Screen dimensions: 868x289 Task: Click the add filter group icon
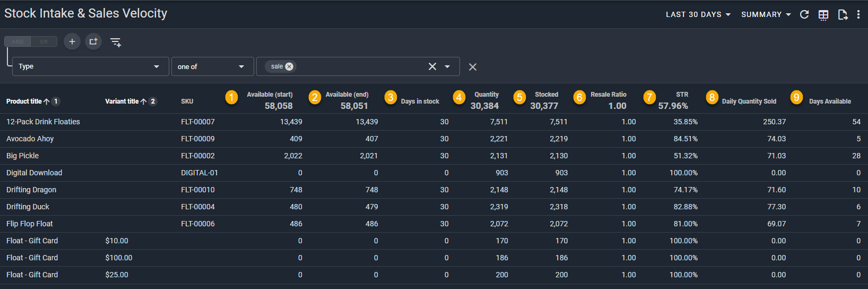pos(93,41)
